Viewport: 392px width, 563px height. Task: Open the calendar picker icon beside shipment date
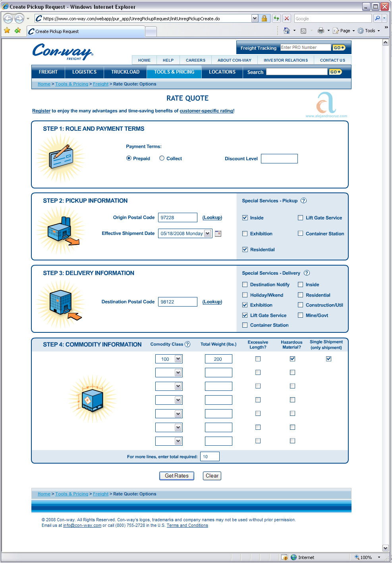pyautogui.click(x=218, y=233)
